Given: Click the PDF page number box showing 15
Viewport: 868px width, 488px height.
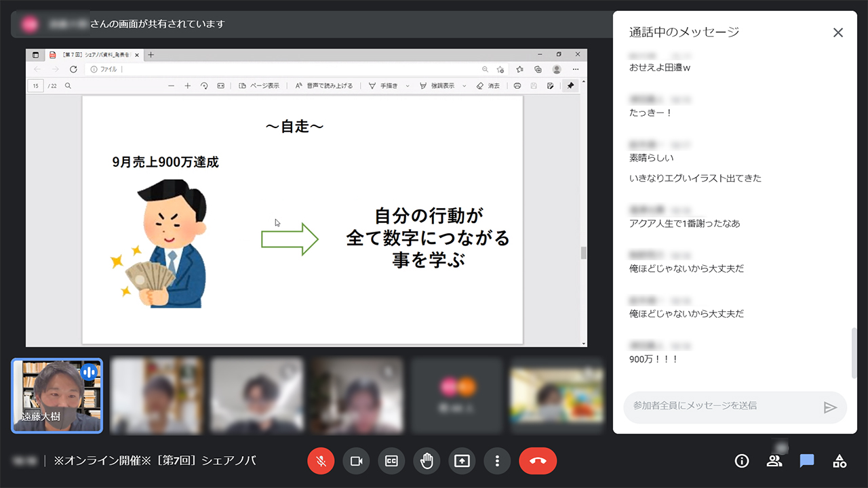Looking at the screenshot, I should (x=35, y=86).
